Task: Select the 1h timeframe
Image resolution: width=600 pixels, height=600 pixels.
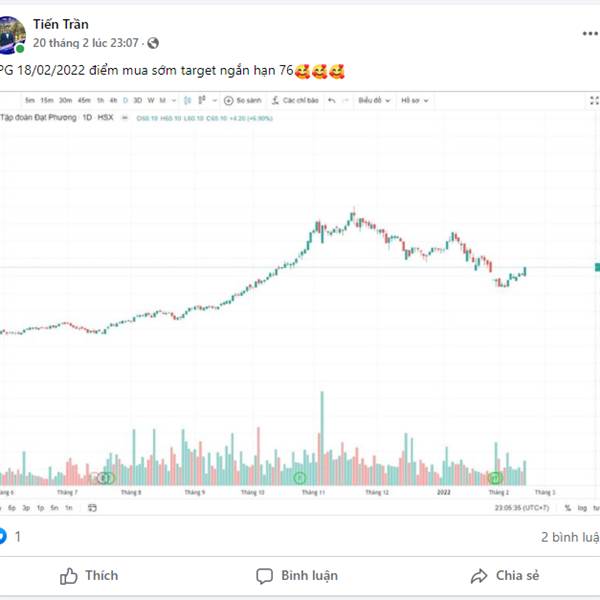Action: pyautogui.click(x=100, y=101)
